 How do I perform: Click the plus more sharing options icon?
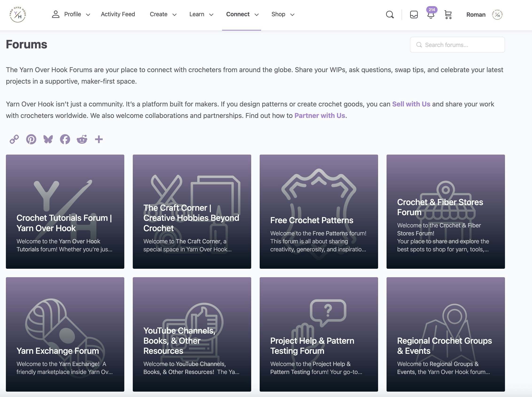(99, 139)
